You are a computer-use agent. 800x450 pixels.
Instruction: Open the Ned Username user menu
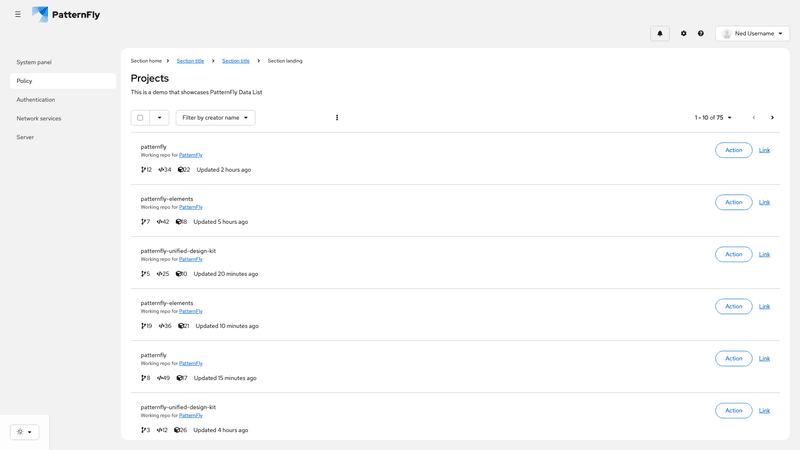(x=753, y=33)
